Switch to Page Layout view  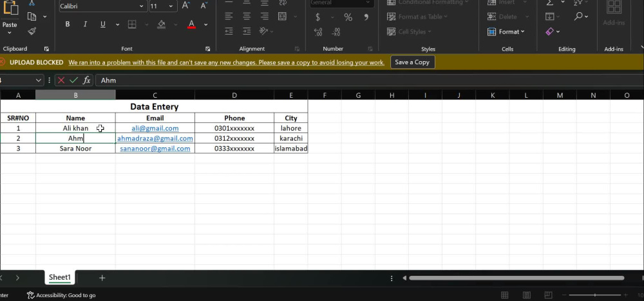527,295
